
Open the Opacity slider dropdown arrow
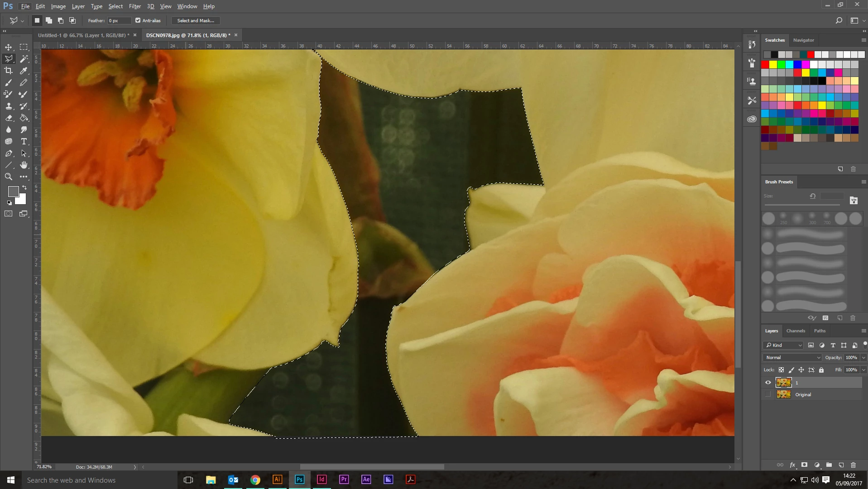[x=863, y=357]
